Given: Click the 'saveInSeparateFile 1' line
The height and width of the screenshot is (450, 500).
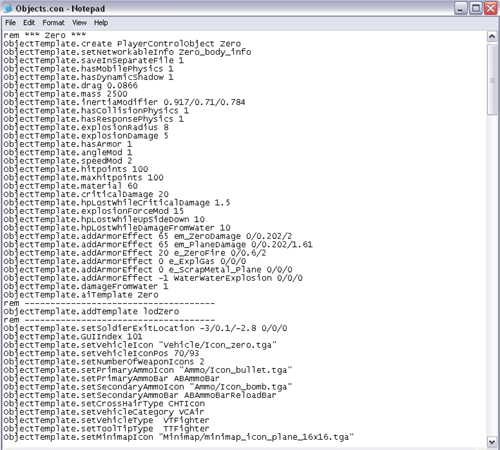Looking at the screenshot, I should tap(94, 60).
